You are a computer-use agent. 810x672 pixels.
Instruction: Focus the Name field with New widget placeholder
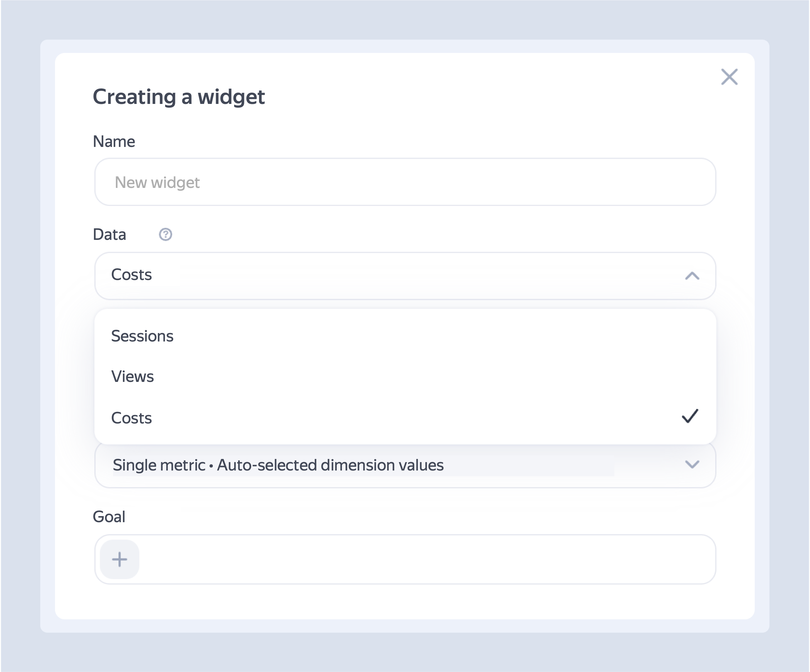click(x=405, y=182)
